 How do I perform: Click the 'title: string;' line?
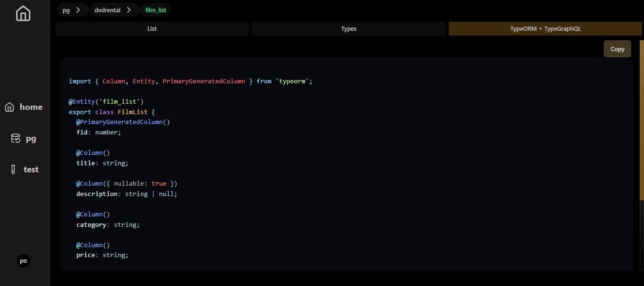(x=102, y=163)
